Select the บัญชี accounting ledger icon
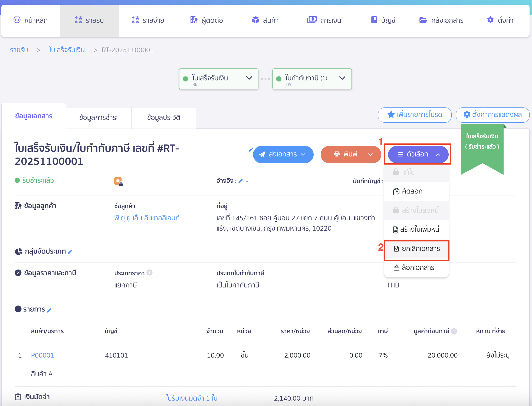 point(374,20)
